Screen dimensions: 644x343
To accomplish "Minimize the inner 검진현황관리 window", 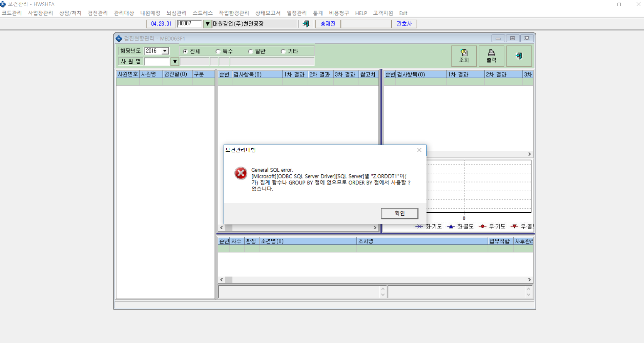I will (498, 38).
